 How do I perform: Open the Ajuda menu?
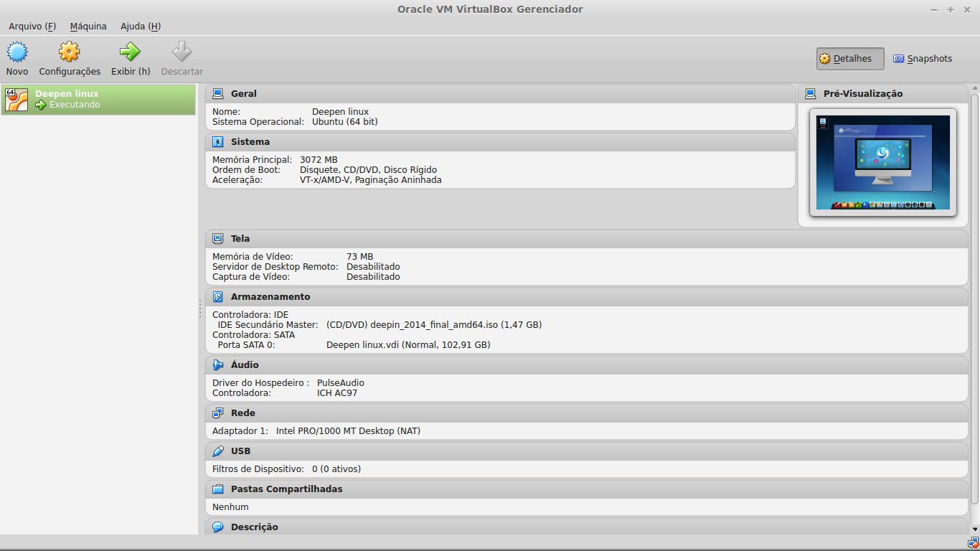141,27
